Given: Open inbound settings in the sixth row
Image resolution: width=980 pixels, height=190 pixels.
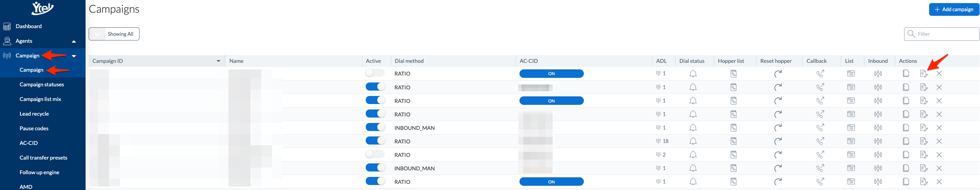Looking at the screenshot, I should (878, 141).
